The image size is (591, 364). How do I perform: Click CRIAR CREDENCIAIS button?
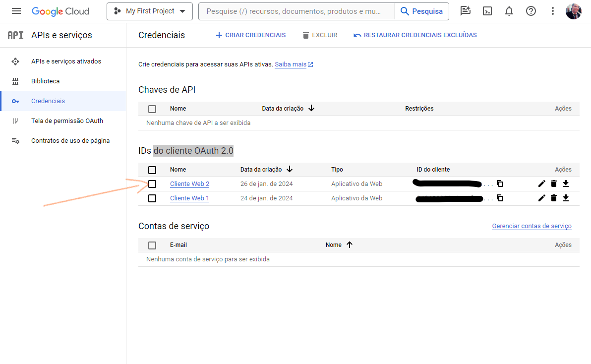pyautogui.click(x=250, y=35)
